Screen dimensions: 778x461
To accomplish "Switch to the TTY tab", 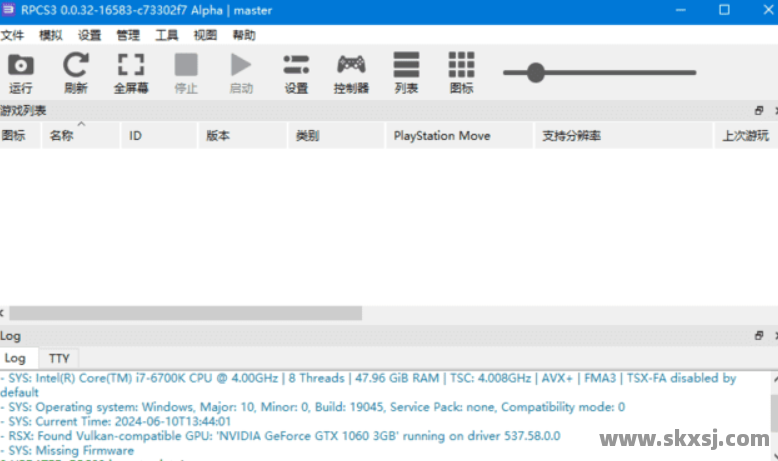I will pyautogui.click(x=59, y=358).
